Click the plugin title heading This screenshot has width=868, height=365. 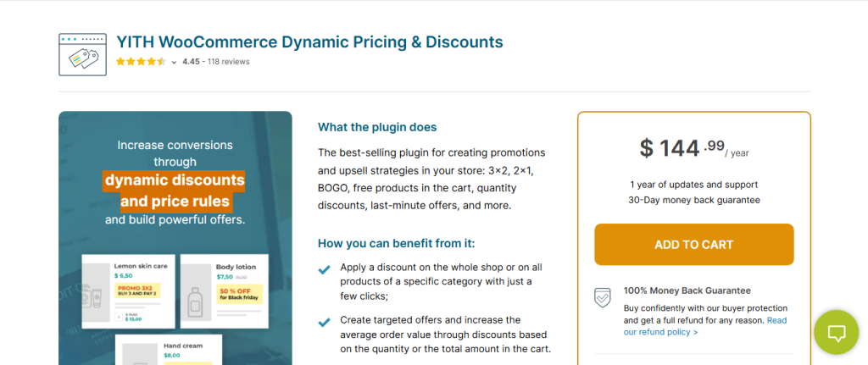coord(309,41)
